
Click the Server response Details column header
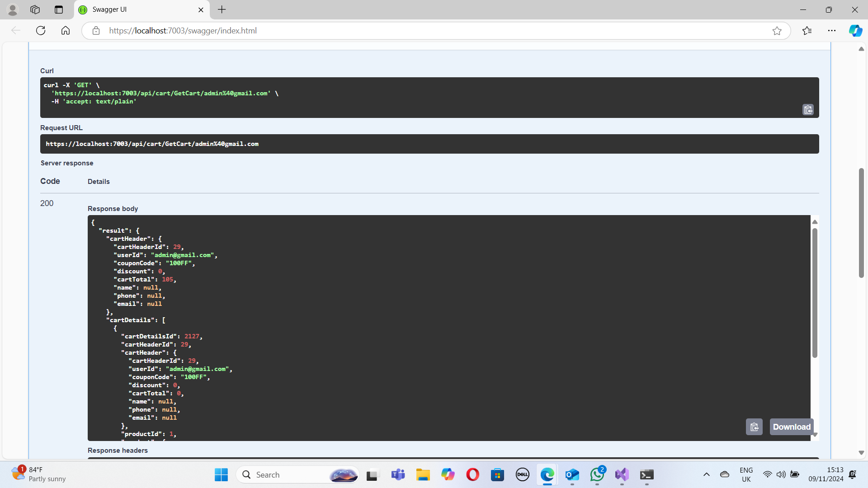[x=99, y=181]
